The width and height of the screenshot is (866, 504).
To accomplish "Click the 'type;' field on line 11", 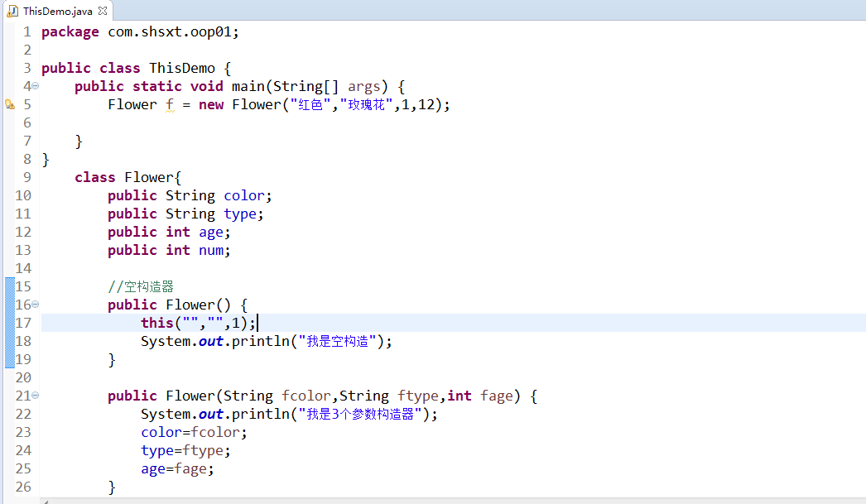I will 243,214.
